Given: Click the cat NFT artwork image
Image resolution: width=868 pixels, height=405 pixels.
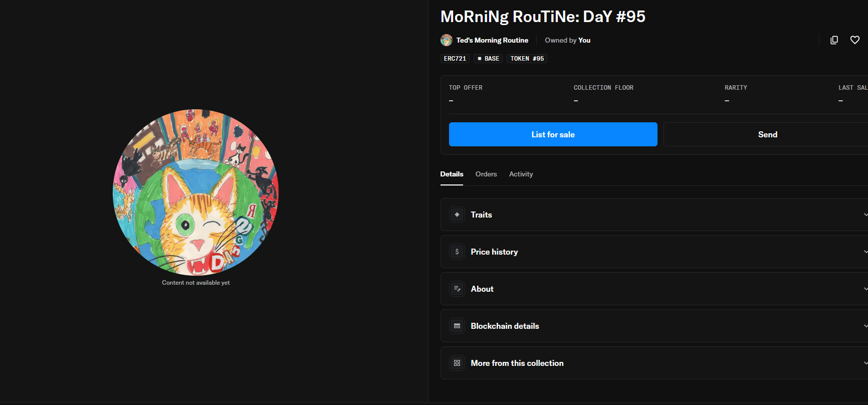Looking at the screenshot, I should [195, 192].
